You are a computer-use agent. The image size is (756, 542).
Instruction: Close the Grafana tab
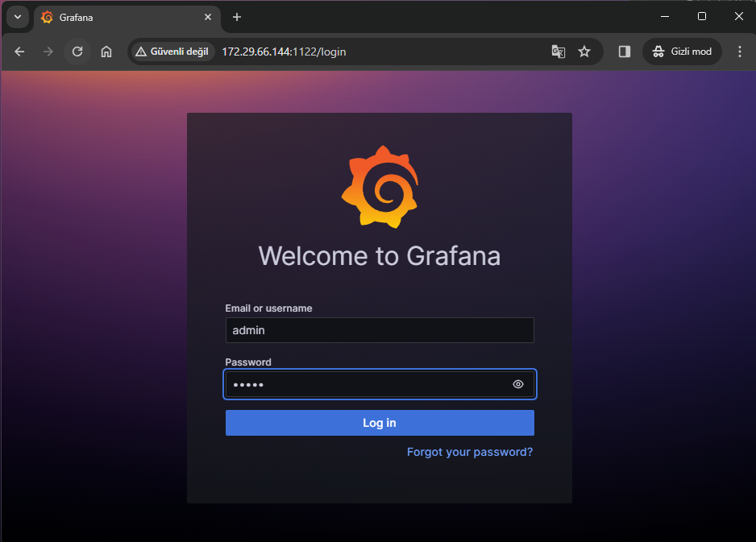[x=208, y=18]
